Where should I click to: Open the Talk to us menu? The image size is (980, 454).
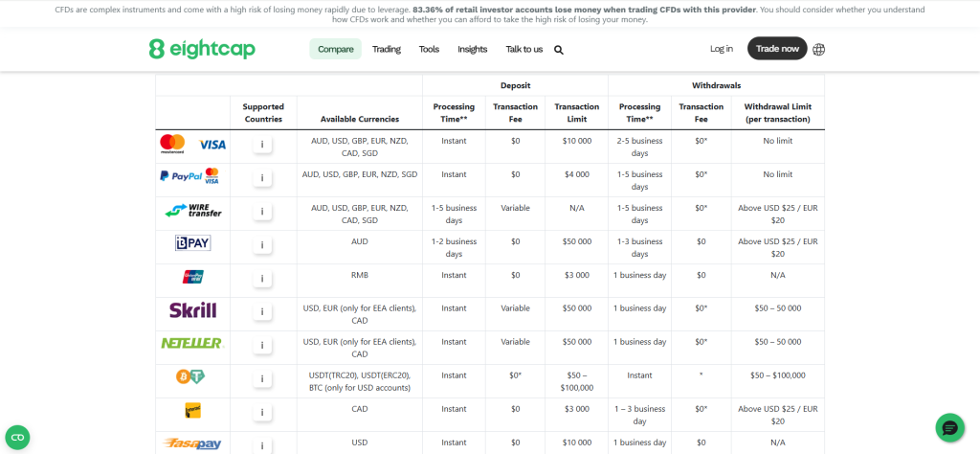pos(523,49)
